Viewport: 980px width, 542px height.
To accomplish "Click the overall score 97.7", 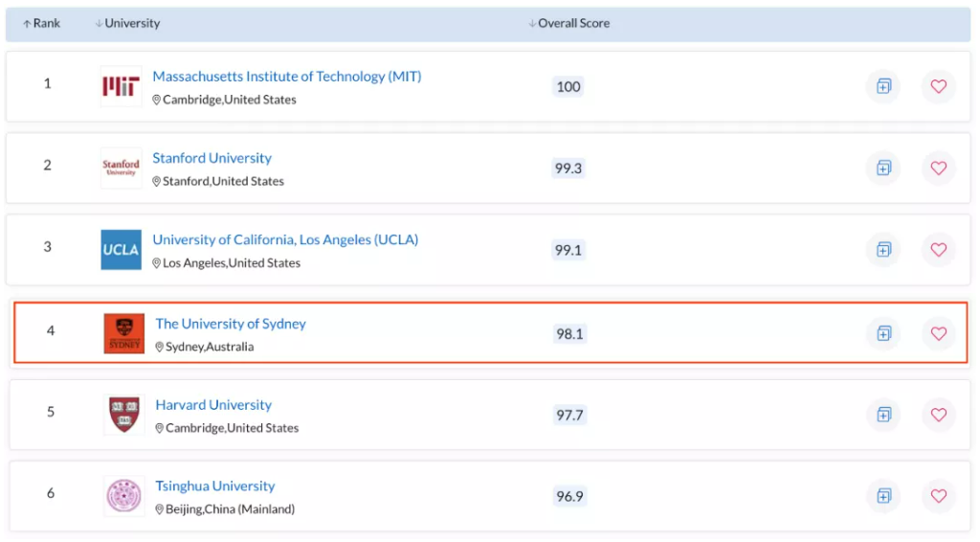I will pyautogui.click(x=569, y=416).
